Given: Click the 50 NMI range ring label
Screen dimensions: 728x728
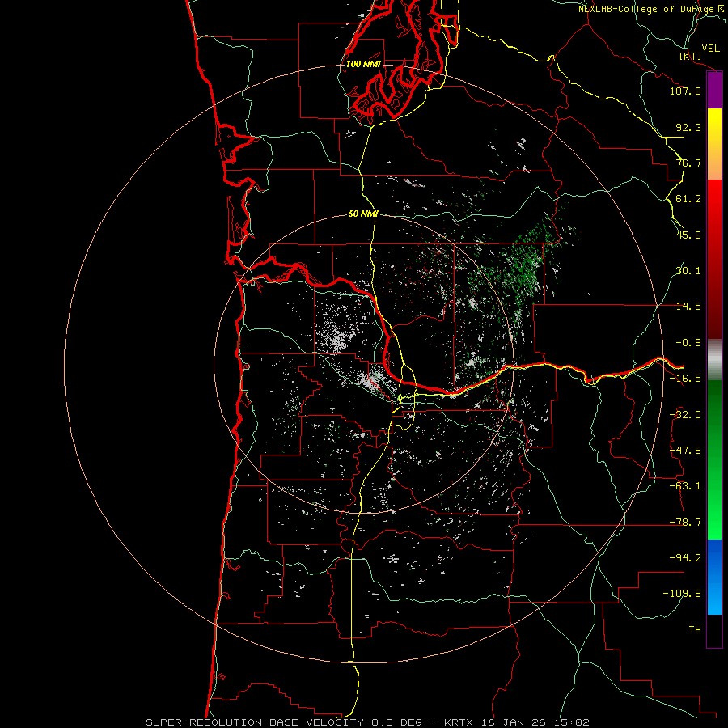Looking at the screenshot, I should 363,214.
